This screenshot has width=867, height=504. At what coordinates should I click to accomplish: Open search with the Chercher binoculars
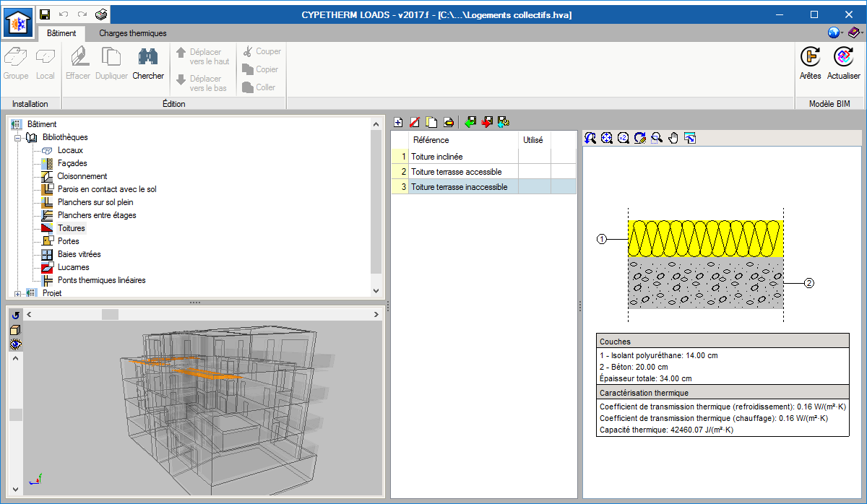pos(148,63)
